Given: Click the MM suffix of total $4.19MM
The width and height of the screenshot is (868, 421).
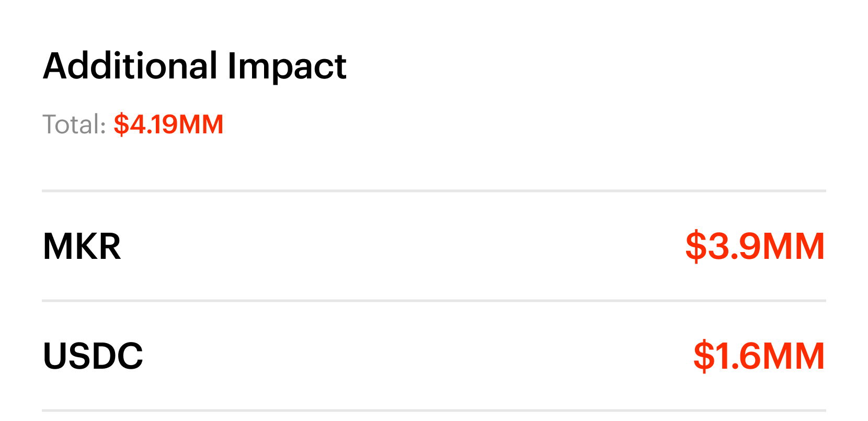Looking at the screenshot, I should click(x=201, y=124).
